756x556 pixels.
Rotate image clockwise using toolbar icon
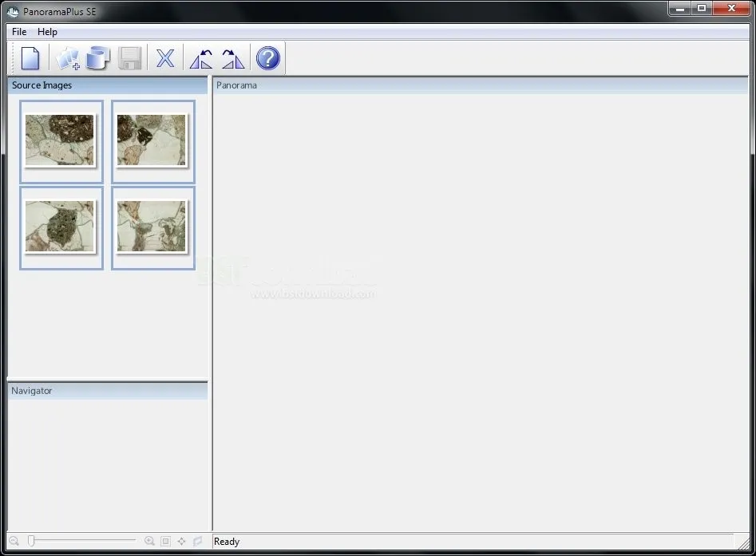click(x=233, y=58)
